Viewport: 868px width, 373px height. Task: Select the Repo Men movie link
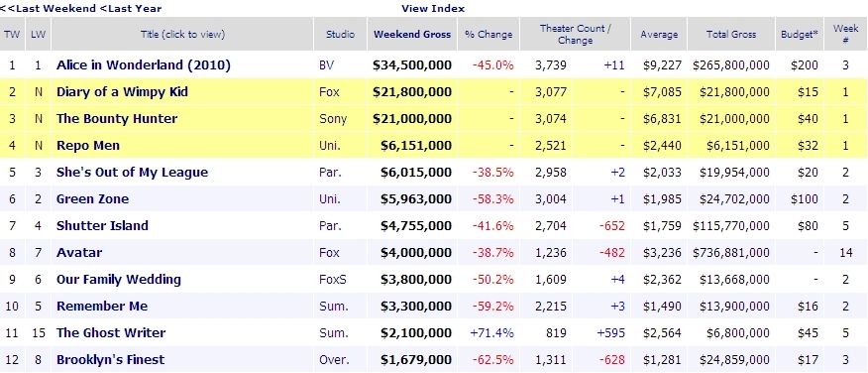[x=88, y=146]
